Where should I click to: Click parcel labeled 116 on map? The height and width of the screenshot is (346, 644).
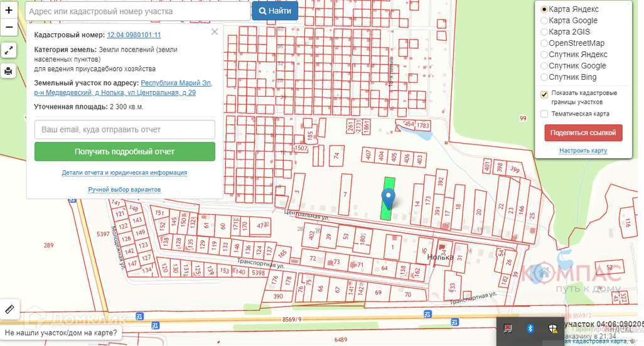pyautogui.click(x=628, y=223)
